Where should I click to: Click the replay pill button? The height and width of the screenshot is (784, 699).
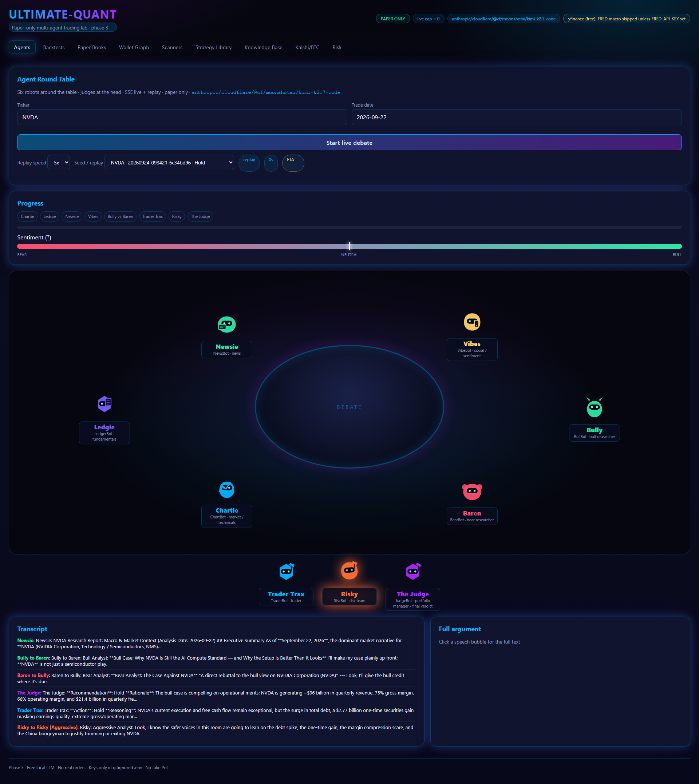249,163
